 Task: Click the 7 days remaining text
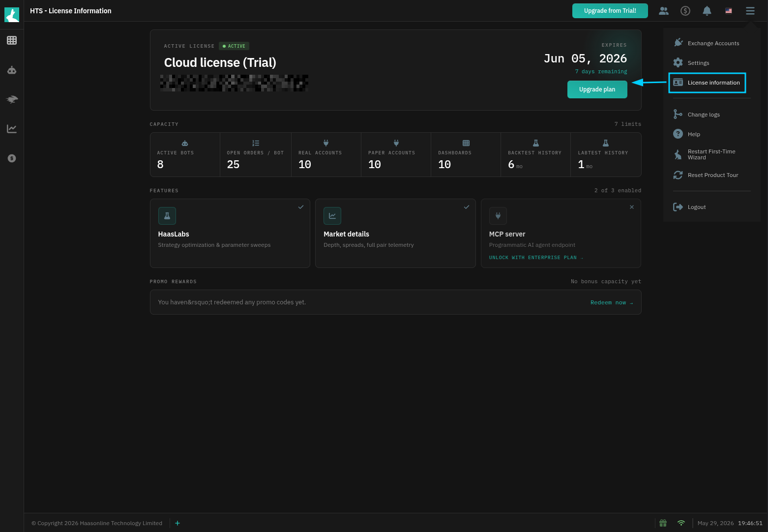click(x=601, y=72)
